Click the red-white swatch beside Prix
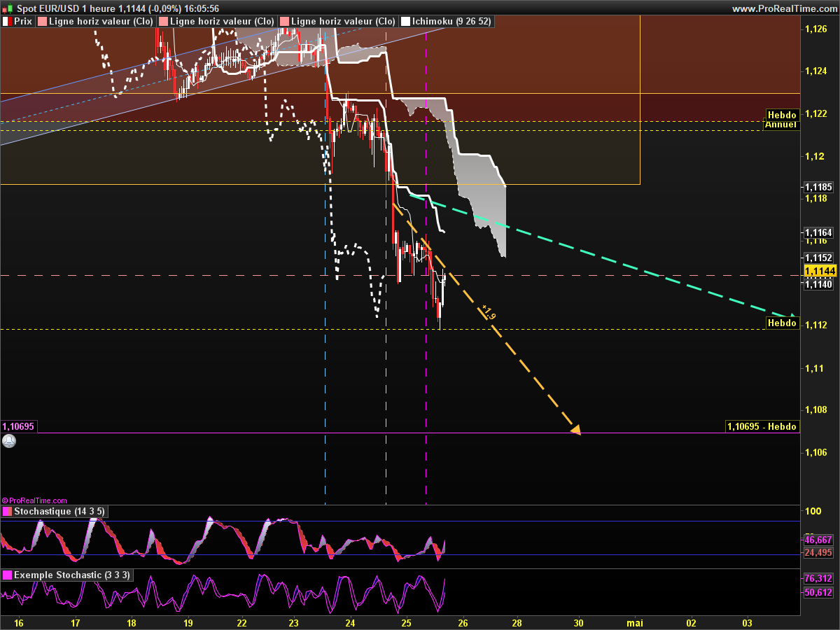This screenshot has width=840, height=630. click(x=7, y=22)
